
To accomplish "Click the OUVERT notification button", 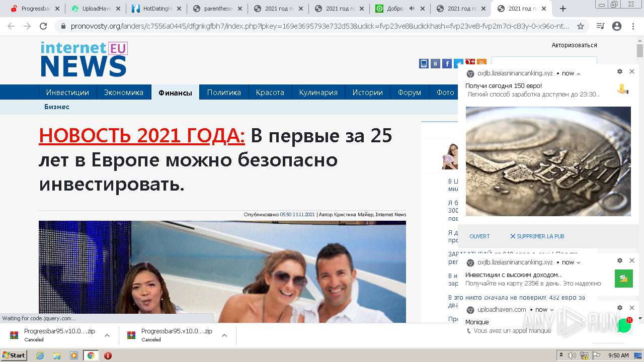I will tap(479, 236).
